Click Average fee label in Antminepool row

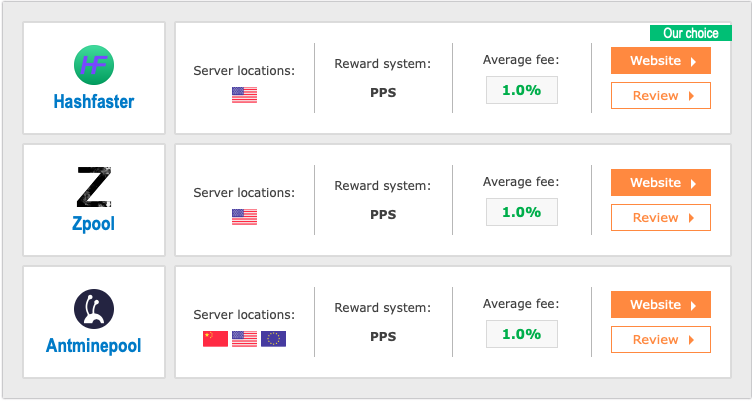(x=521, y=304)
